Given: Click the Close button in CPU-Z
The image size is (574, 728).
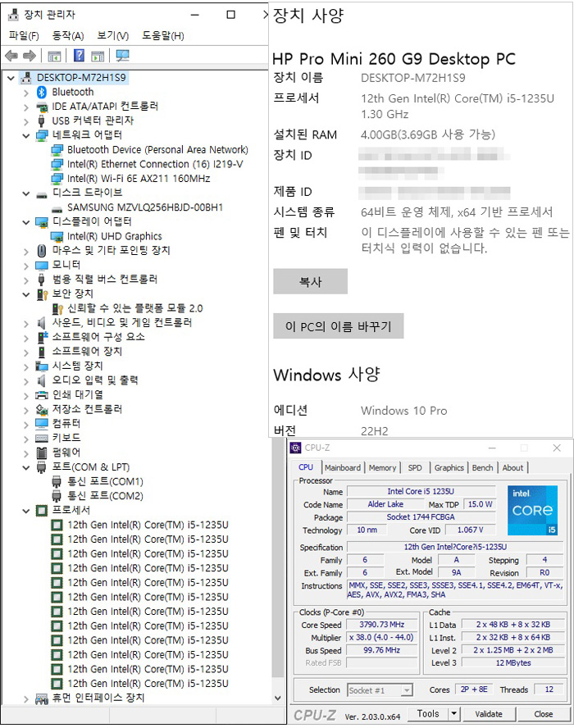Looking at the screenshot, I should pos(544,714).
